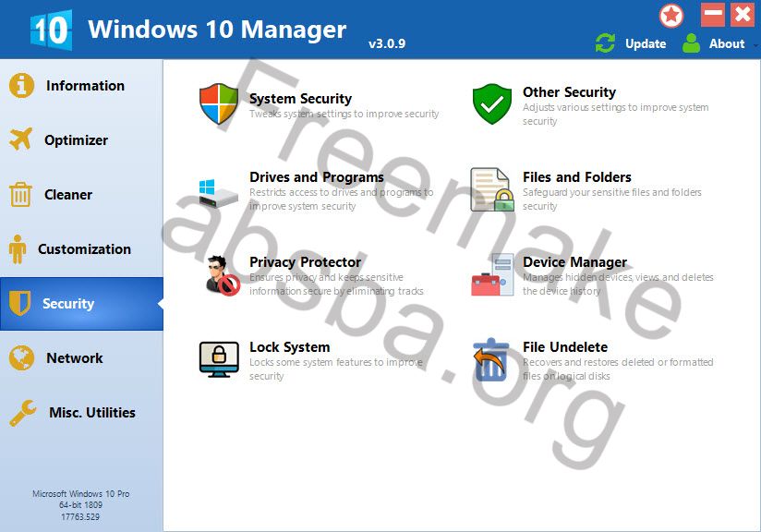The height and width of the screenshot is (532, 761).
Task: Click the Customization person icon
Action: click(x=18, y=249)
